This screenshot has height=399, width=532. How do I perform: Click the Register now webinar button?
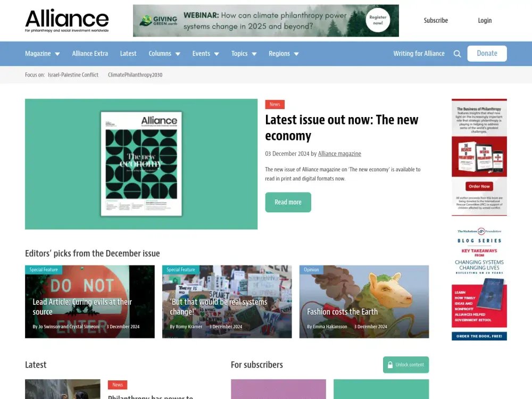pyautogui.click(x=378, y=20)
